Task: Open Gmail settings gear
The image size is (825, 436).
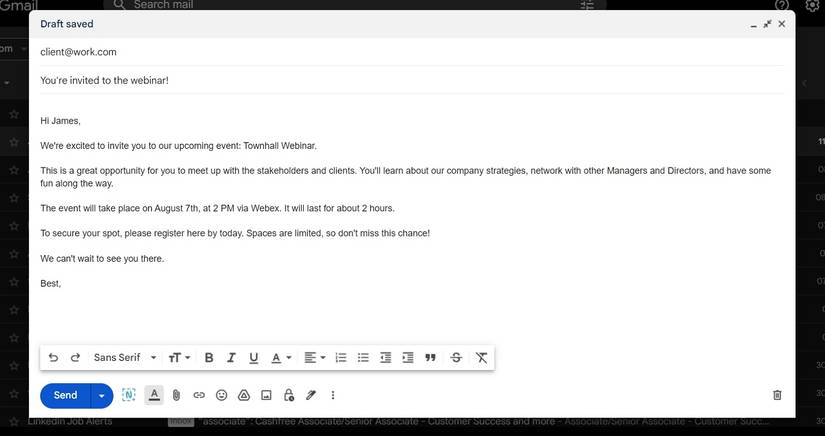Action: [x=812, y=5]
